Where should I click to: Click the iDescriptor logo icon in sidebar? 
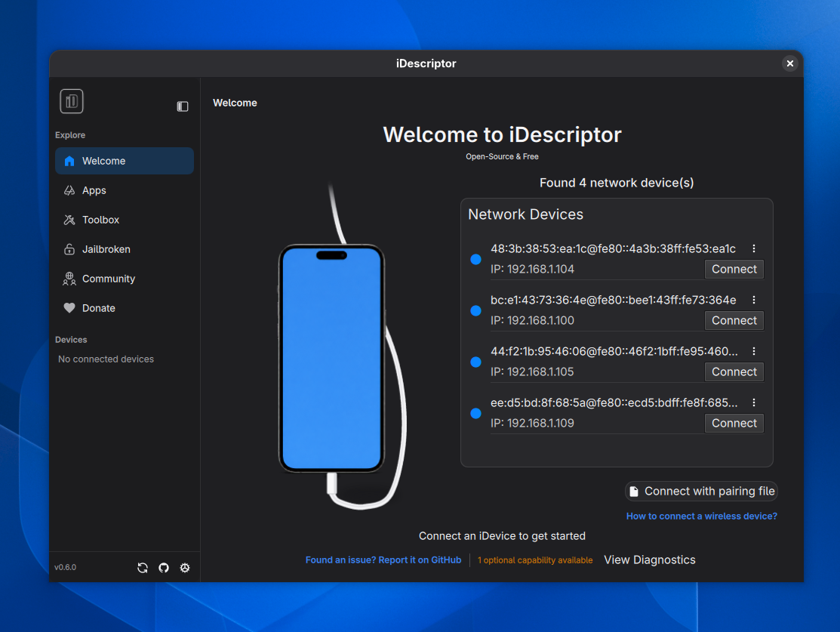[x=71, y=101]
